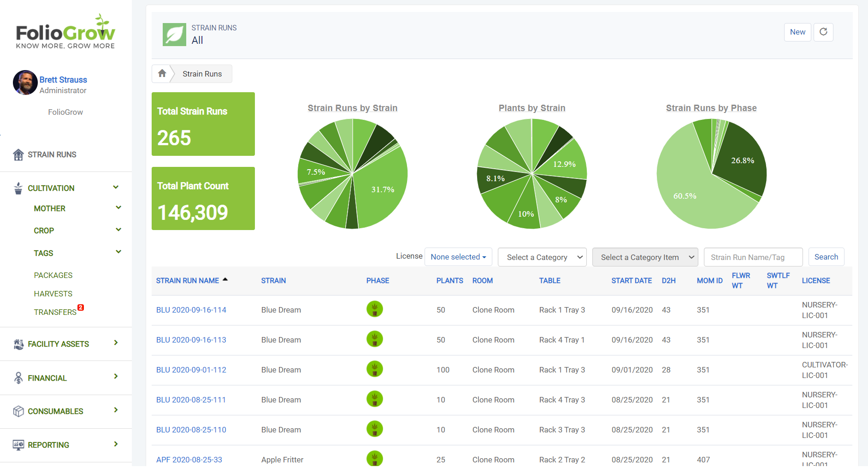
Task: Click the New button
Action: click(797, 32)
